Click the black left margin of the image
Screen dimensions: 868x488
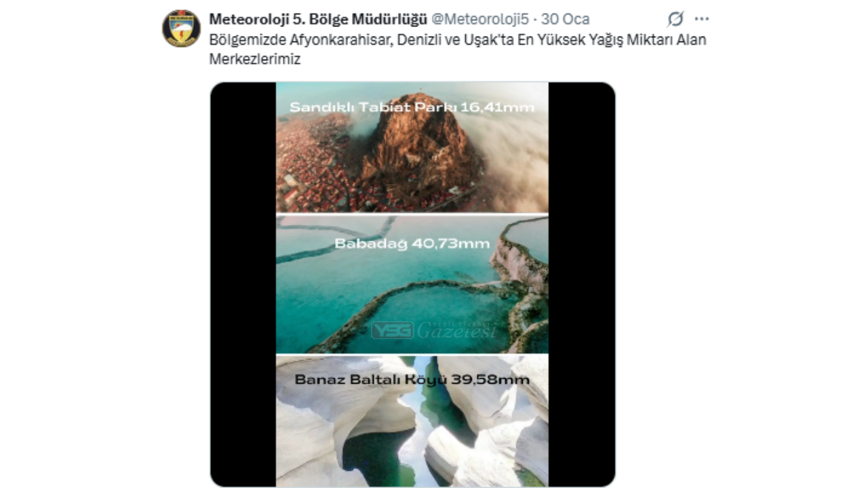(243, 285)
